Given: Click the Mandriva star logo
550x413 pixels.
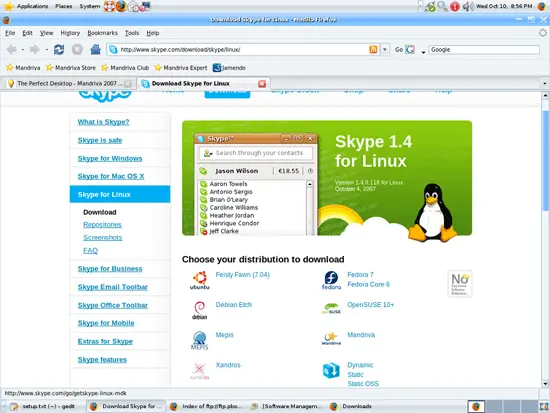Looking at the screenshot, I should pos(331,339).
